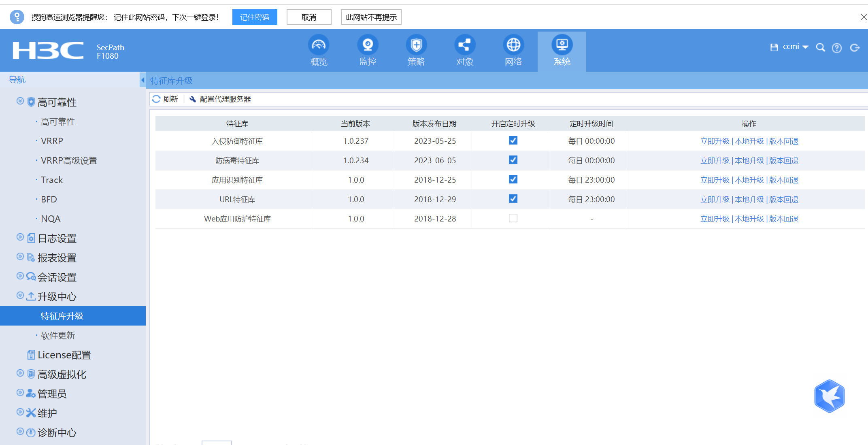Click the save configuration floppy icon

click(774, 47)
